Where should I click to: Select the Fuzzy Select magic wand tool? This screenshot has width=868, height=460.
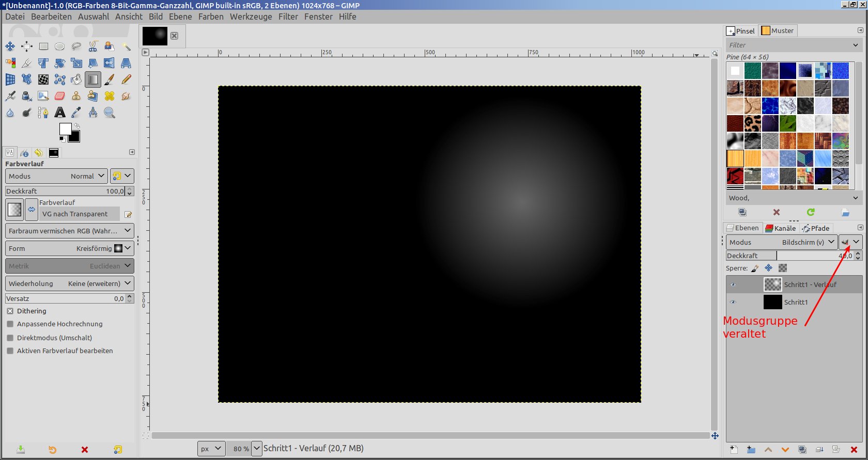coord(126,46)
